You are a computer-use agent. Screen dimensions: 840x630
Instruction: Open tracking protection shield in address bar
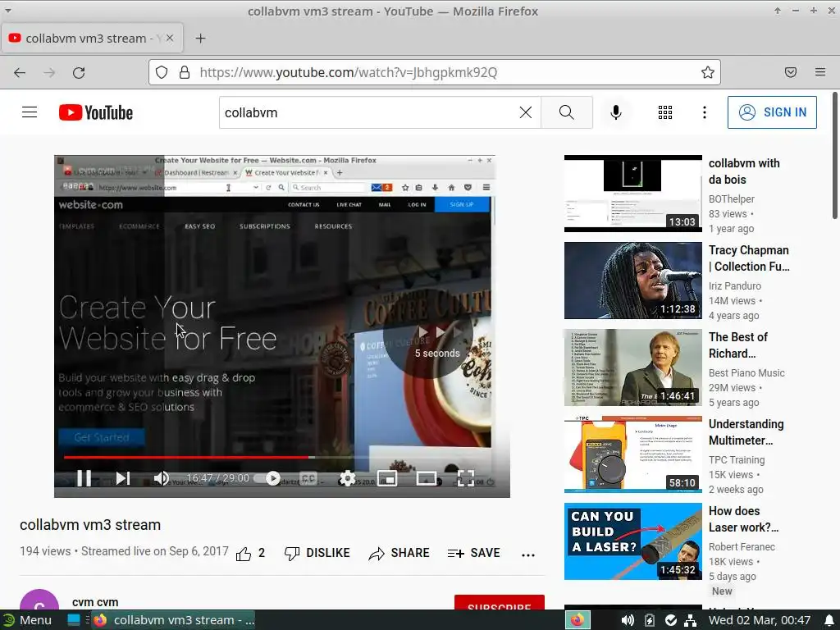[162, 72]
